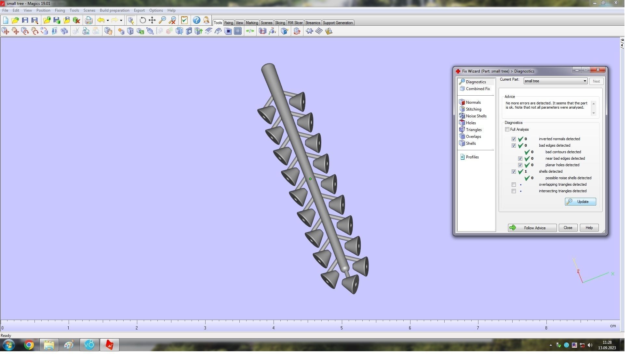Enable the Full Analysis checkbox
Screen dimensions: 644x361
(507, 129)
